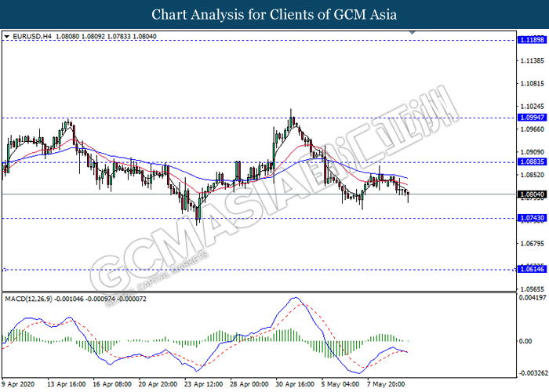Viewport: 549px width, 392px height.
Task: Click the 23 Apr 12:00 time label
Action: tap(203, 384)
